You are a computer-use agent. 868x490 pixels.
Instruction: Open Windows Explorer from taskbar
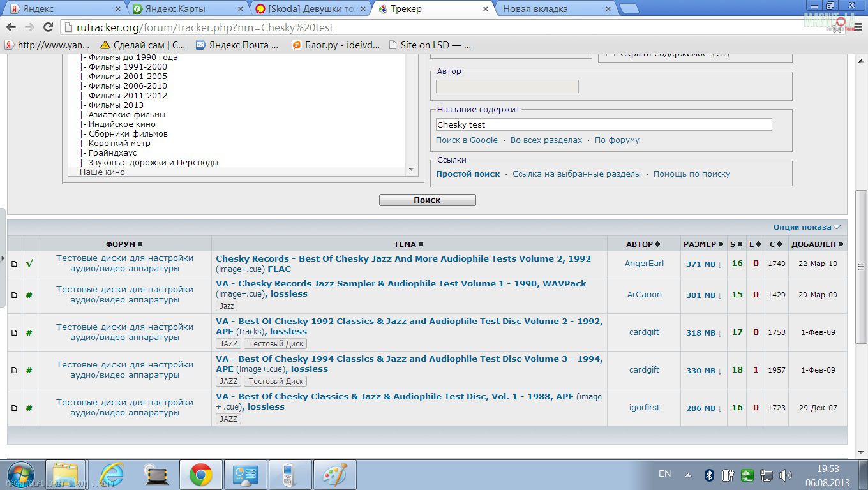point(66,475)
